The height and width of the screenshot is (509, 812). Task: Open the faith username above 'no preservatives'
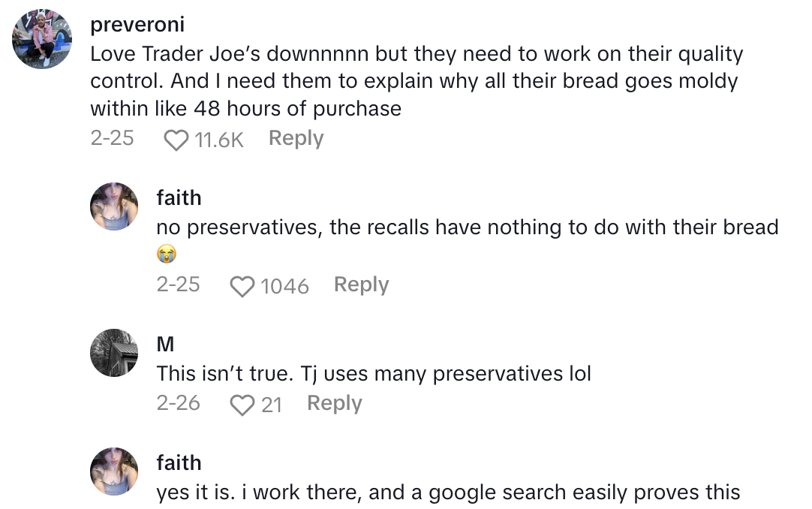pos(179,197)
